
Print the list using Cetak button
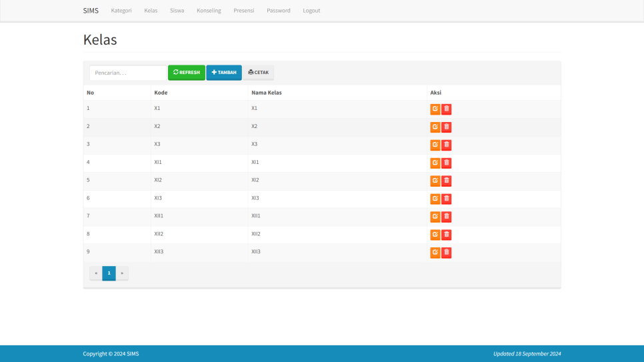point(258,73)
